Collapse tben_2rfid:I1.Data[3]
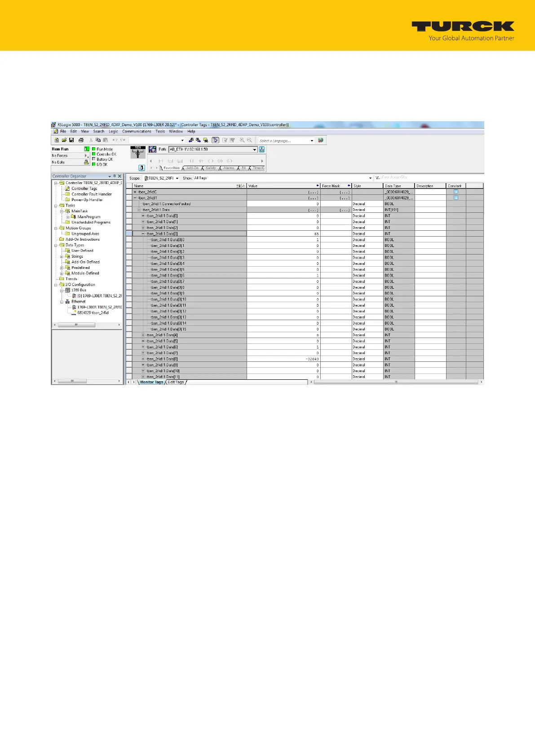 [143, 233]
